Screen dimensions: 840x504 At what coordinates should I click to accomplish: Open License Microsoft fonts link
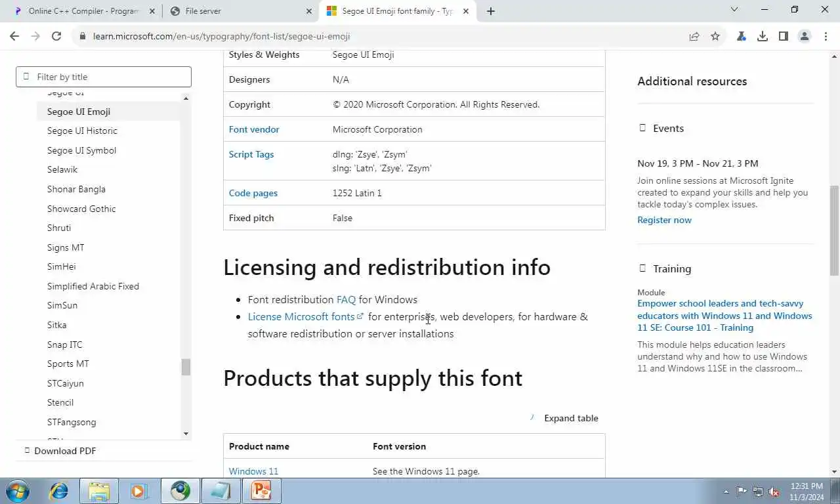[305, 316]
